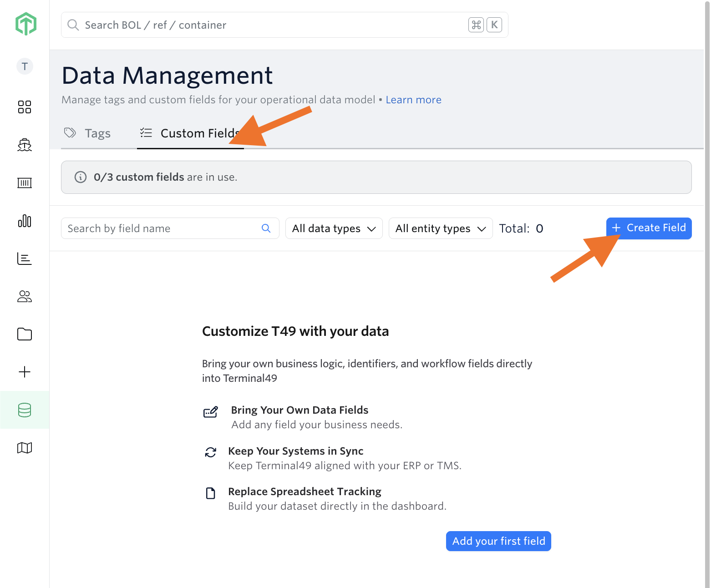Click the Total: 0 count text
The height and width of the screenshot is (588, 711).
[521, 228]
